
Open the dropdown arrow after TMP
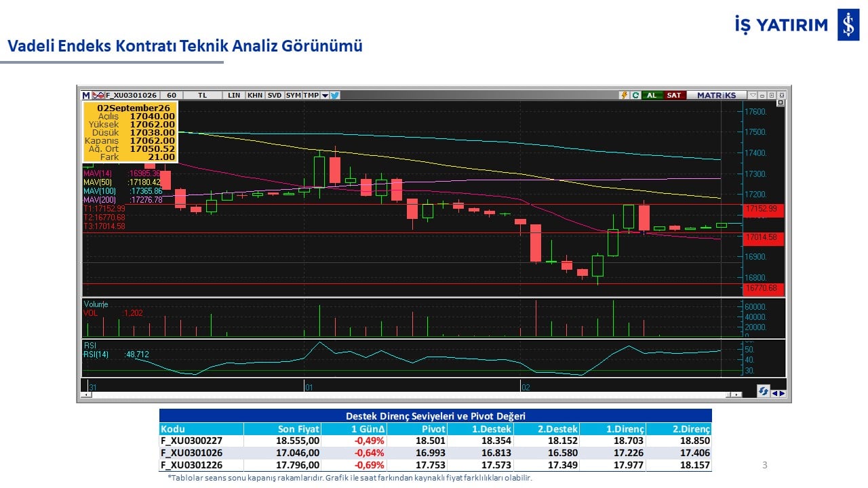[x=325, y=96]
